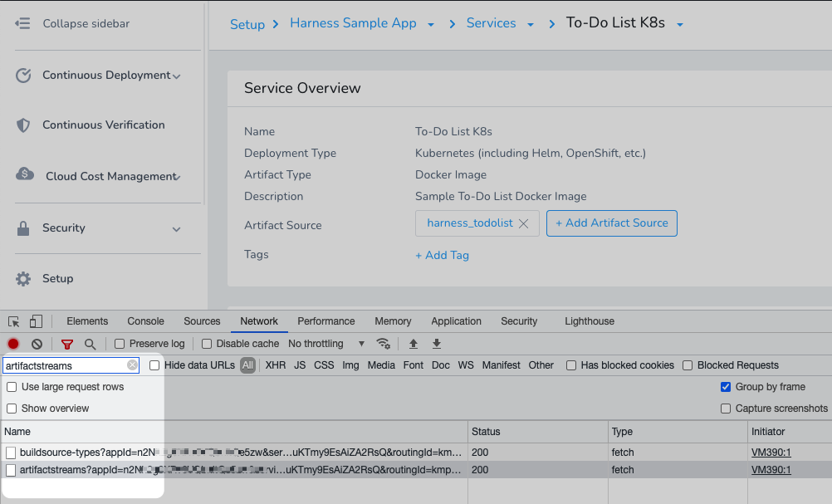Filter requests by XHR type
The image size is (832, 504).
276,365
